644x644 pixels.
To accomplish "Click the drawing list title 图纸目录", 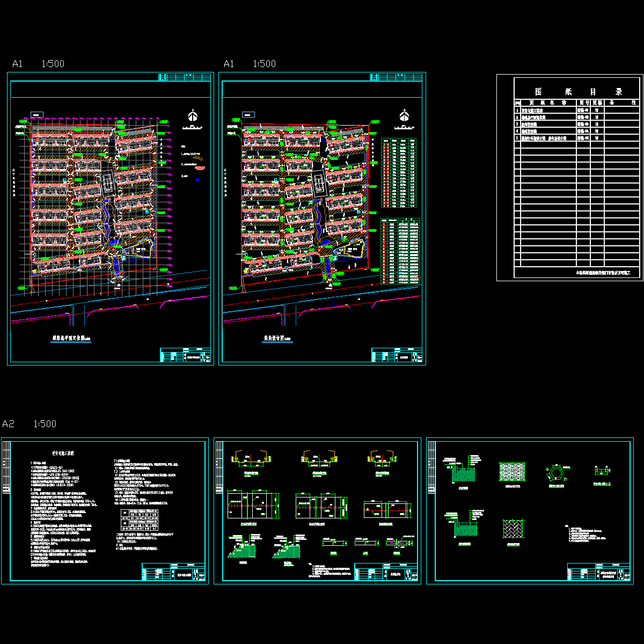I will 577,92.
